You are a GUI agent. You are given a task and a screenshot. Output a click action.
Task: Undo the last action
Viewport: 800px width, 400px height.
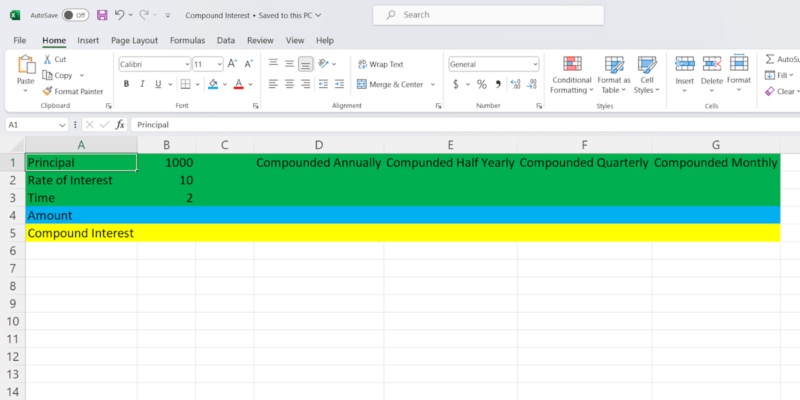click(119, 15)
